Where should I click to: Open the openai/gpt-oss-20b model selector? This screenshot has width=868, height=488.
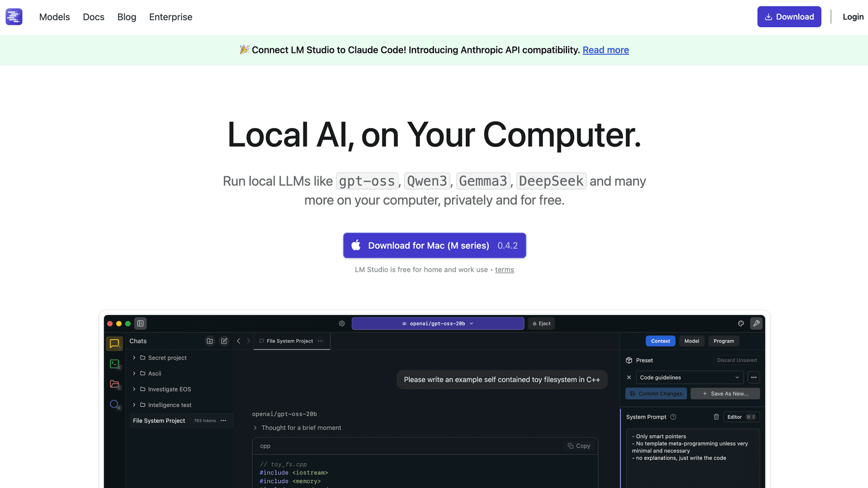pos(438,323)
